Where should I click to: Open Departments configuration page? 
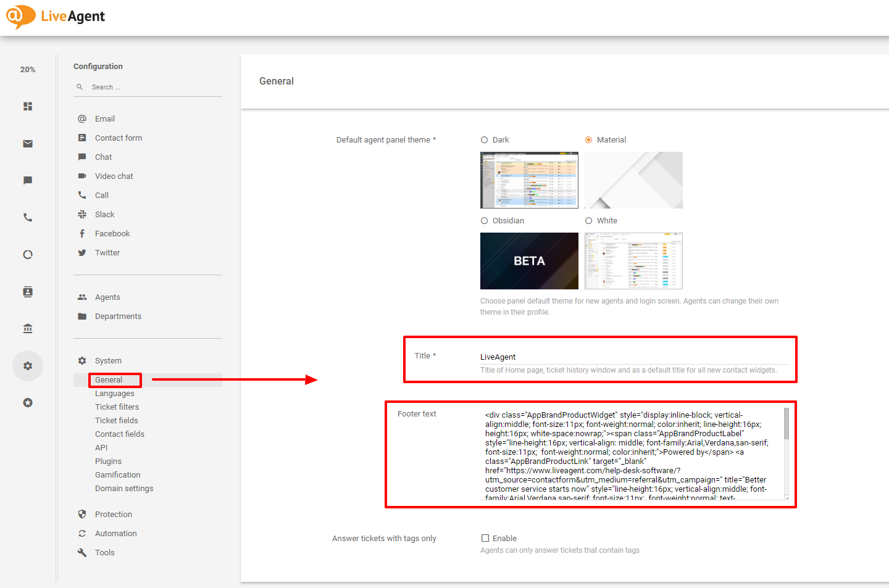coord(118,317)
